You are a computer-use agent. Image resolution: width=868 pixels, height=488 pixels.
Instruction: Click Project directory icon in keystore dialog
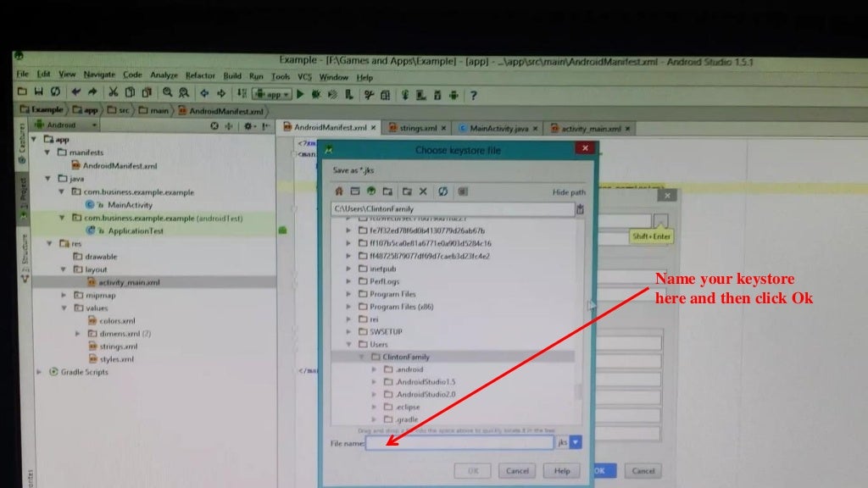(x=371, y=191)
